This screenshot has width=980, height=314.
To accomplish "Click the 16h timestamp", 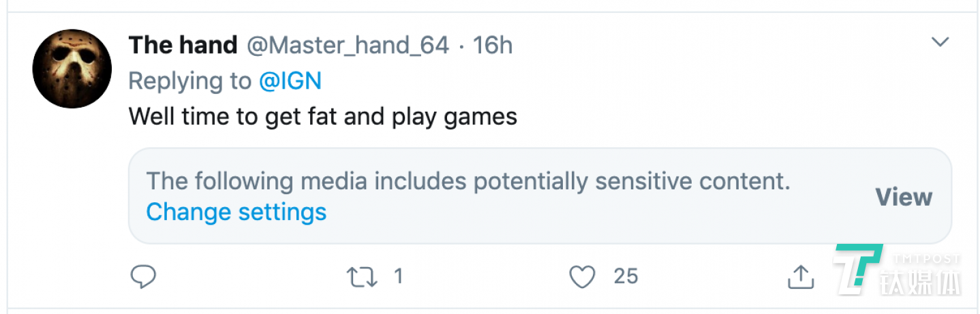I will point(492,46).
